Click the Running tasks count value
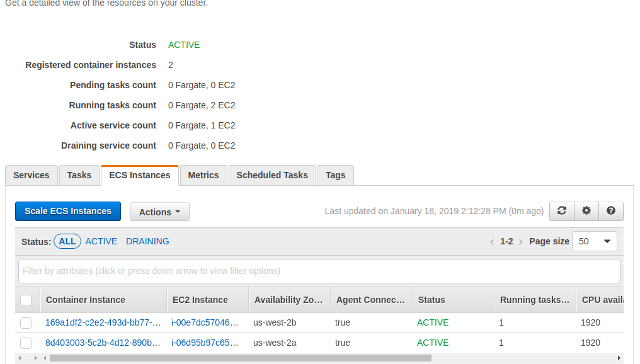640x364 pixels. click(202, 105)
